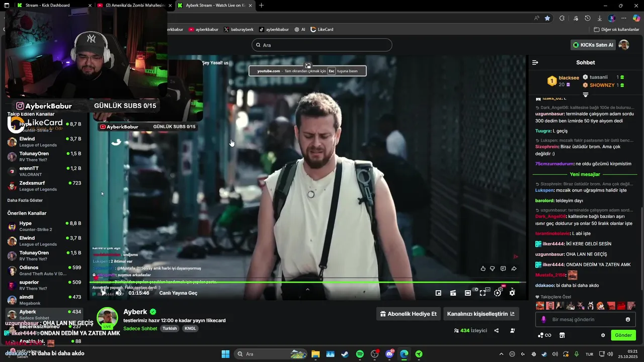Open browser three-dot menu
The image size is (644, 362).
click(x=624, y=18)
